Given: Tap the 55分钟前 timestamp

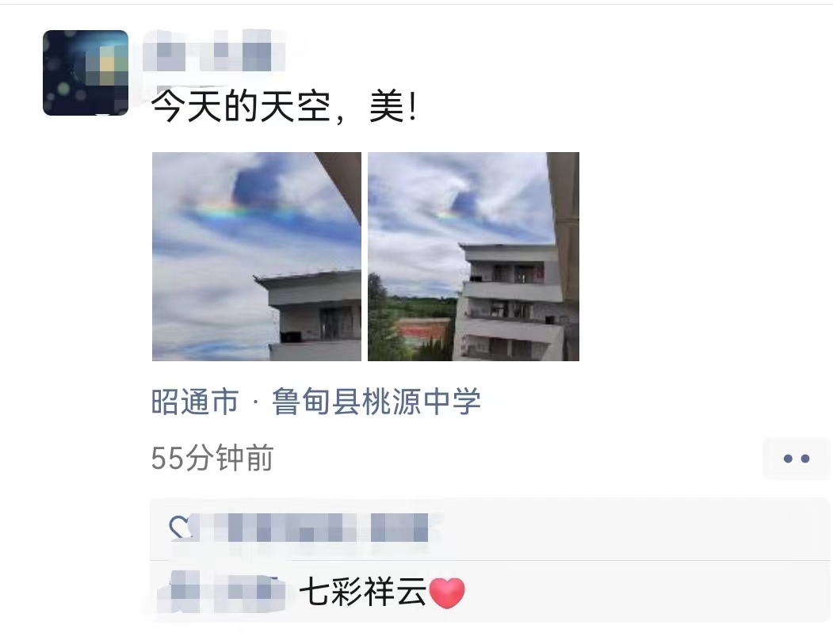Looking at the screenshot, I should click(x=212, y=458).
